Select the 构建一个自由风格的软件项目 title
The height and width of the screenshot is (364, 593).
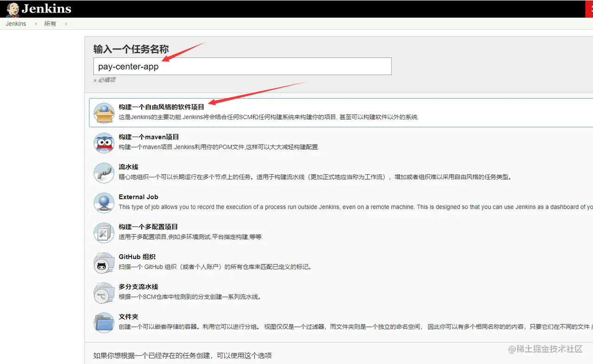click(x=161, y=107)
